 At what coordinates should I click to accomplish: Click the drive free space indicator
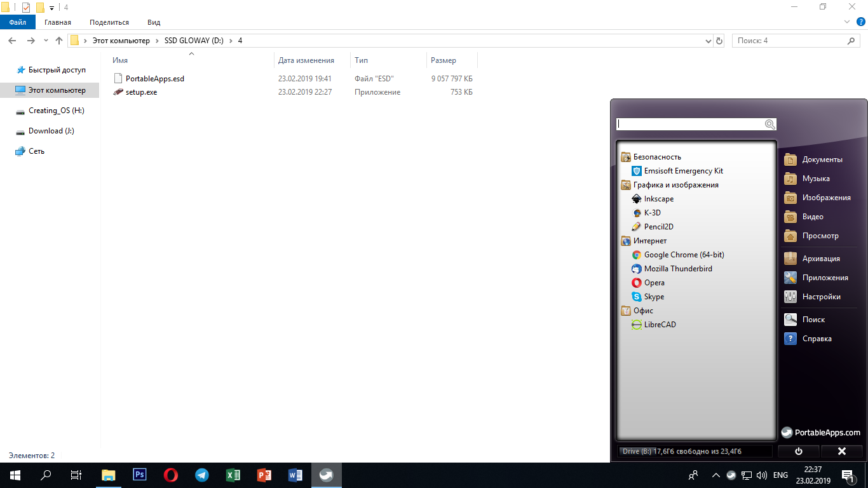pos(695,451)
